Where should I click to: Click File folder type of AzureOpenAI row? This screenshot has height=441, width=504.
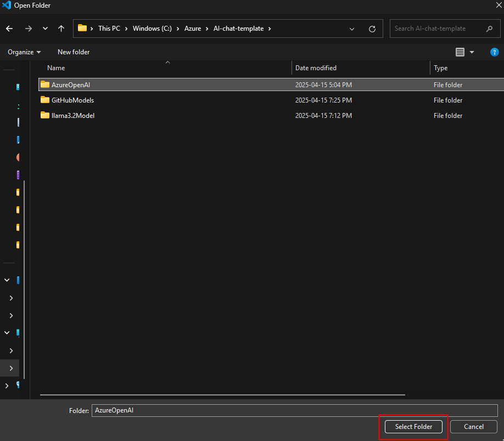(448, 85)
